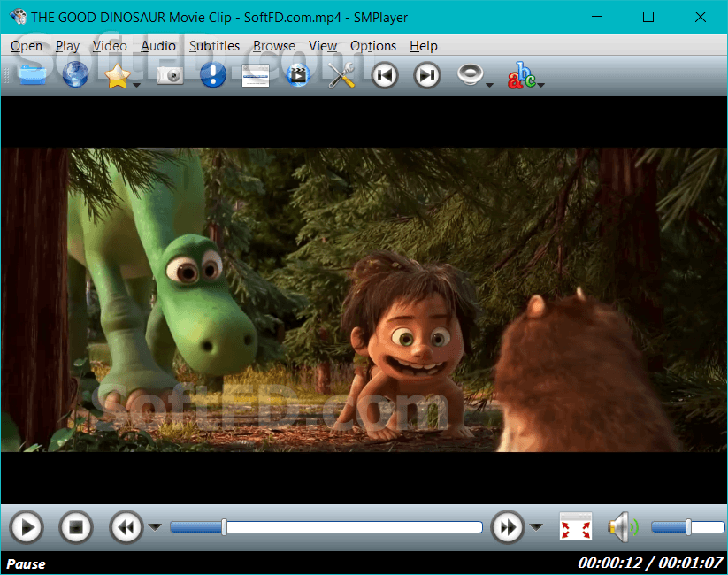Skip to next track in playlist
The width and height of the screenshot is (728, 575).
427,75
